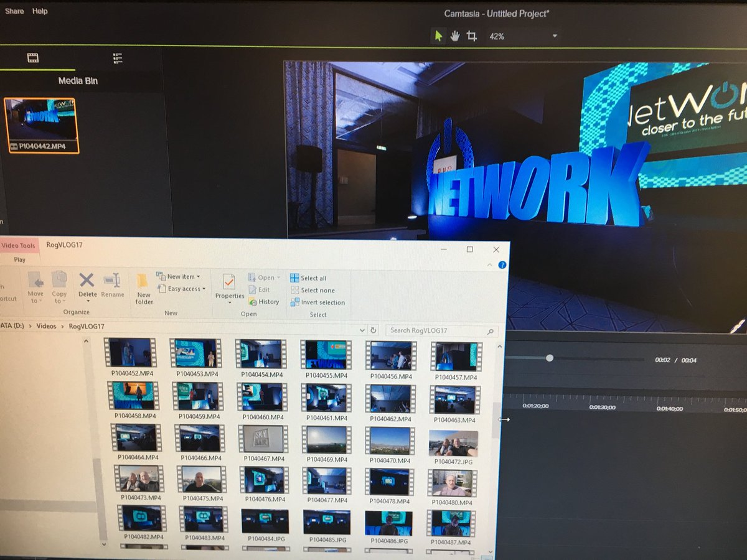Viewport: 747px width, 560px height.
Task: Click the Search RogVLOG17 input field
Action: pyautogui.click(x=441, y=330)
